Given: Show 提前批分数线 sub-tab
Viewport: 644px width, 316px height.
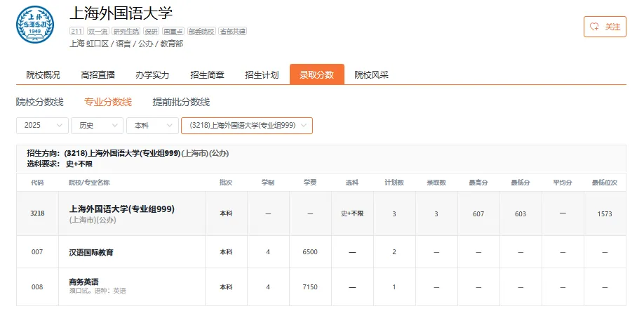Looking at the screenshot, I should pos(181,102).
